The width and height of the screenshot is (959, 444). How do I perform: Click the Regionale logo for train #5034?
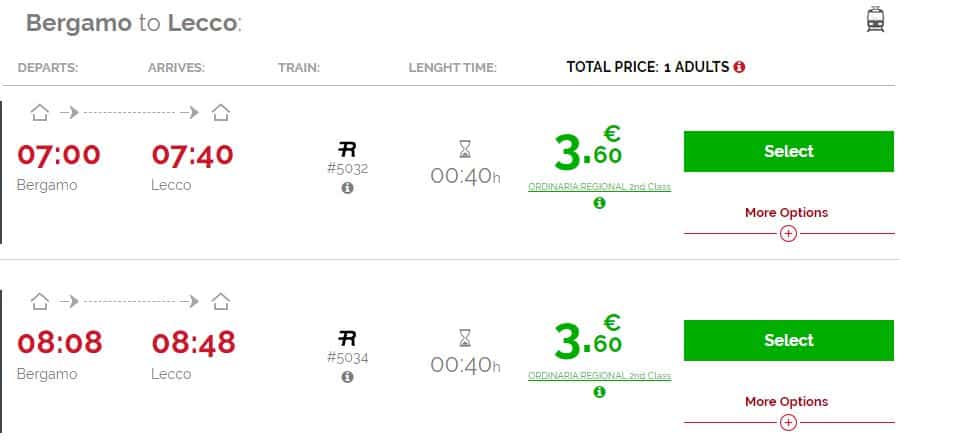click(347, 338)
